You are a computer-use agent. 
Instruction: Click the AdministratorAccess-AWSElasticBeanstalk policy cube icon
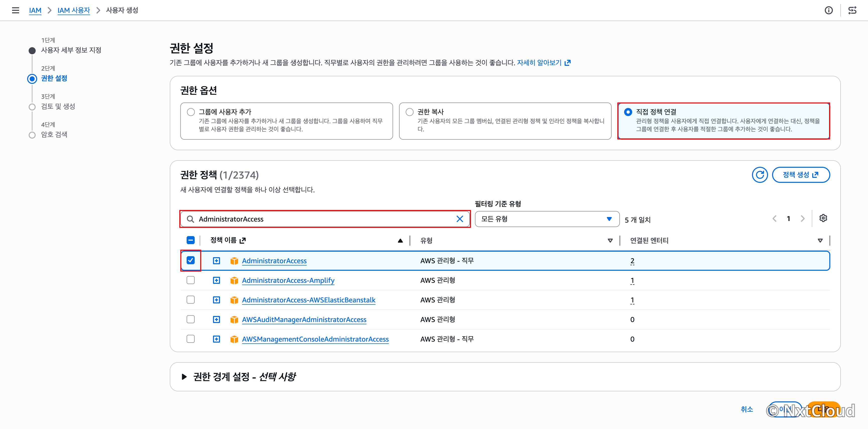[x=234, y=300]
